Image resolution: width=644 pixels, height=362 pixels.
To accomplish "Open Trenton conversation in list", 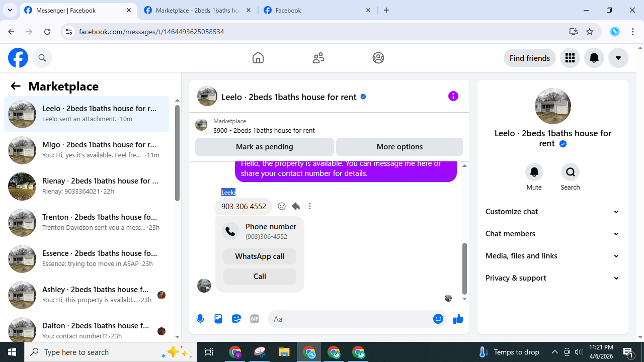I will (87, 222).
